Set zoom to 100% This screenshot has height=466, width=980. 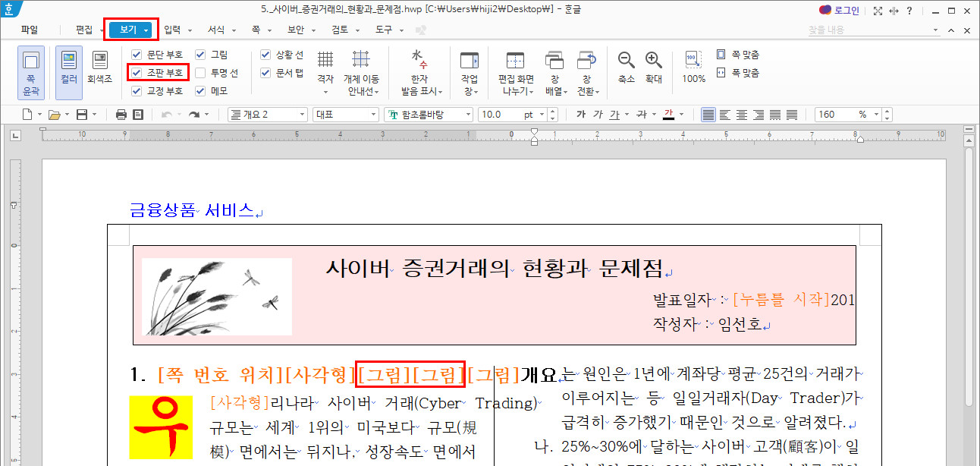click(693, 67)
